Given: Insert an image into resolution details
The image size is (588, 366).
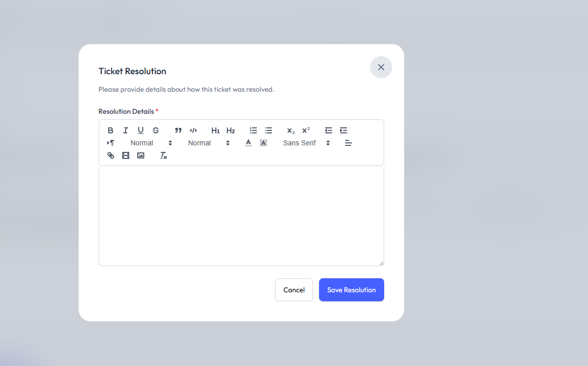Looking at the screenshot, I should click(141, 155).
